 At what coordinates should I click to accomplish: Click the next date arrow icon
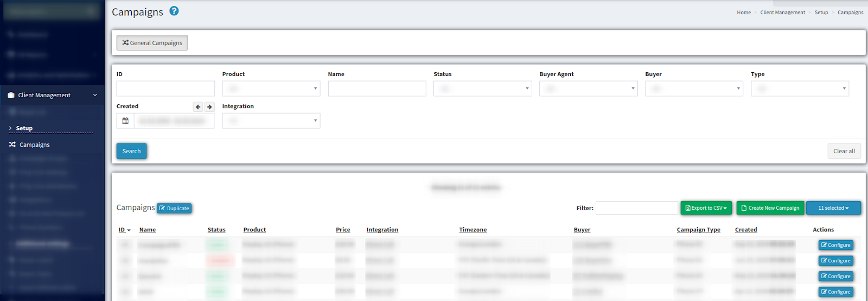click(x=209, y=107)
